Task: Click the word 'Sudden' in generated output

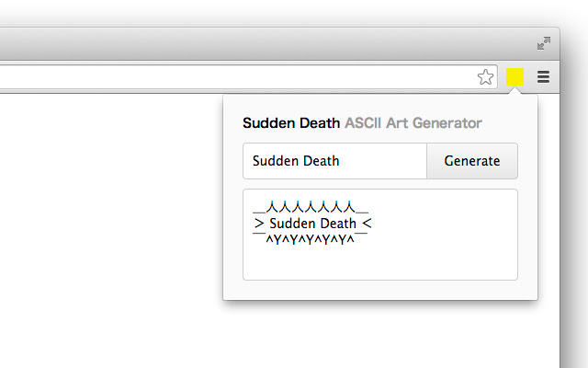Action: [x=293, y=224]
